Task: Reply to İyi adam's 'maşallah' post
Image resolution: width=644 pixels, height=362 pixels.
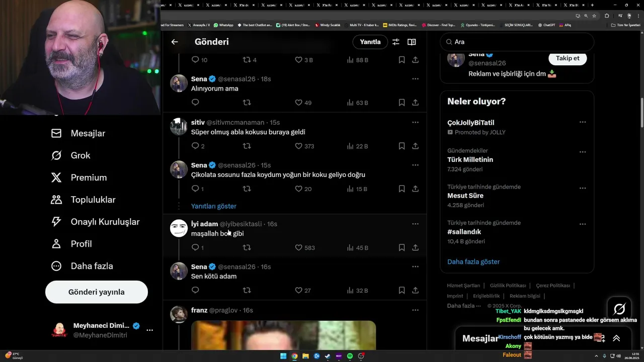Action: point(198,247)
